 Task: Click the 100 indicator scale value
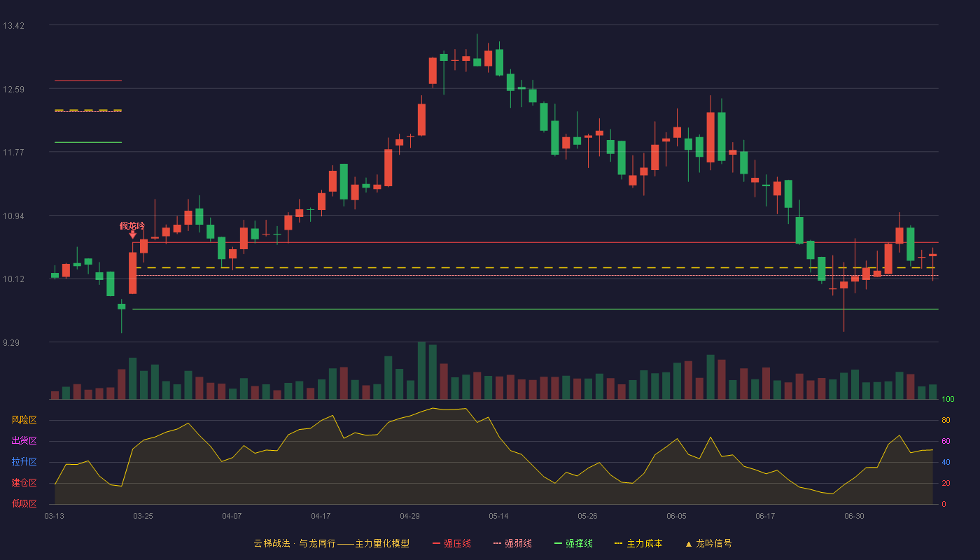point(948,399)
